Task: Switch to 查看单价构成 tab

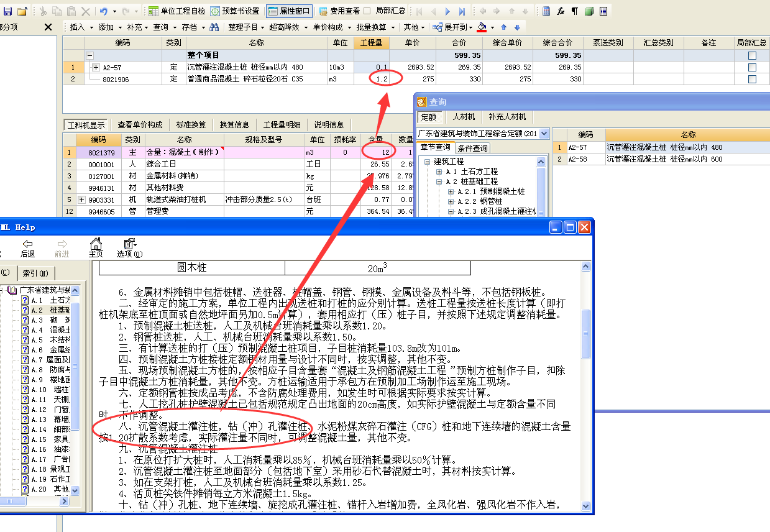Action: 140,125
